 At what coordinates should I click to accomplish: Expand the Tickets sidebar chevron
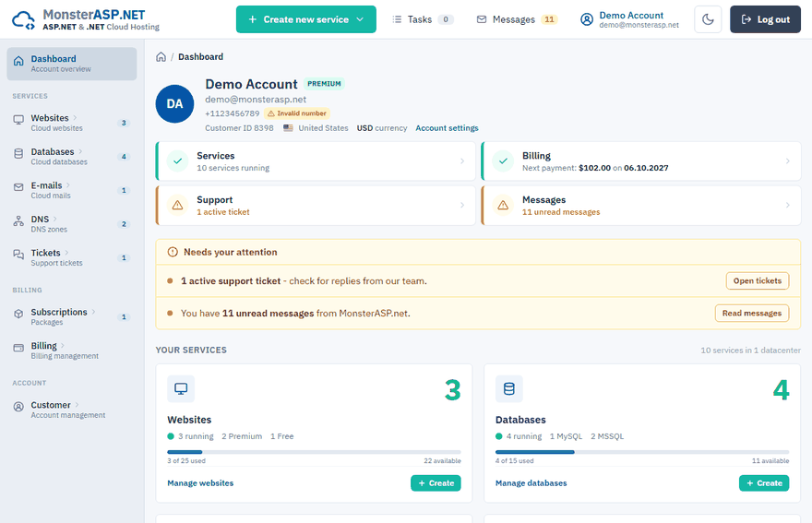point(66,252)
